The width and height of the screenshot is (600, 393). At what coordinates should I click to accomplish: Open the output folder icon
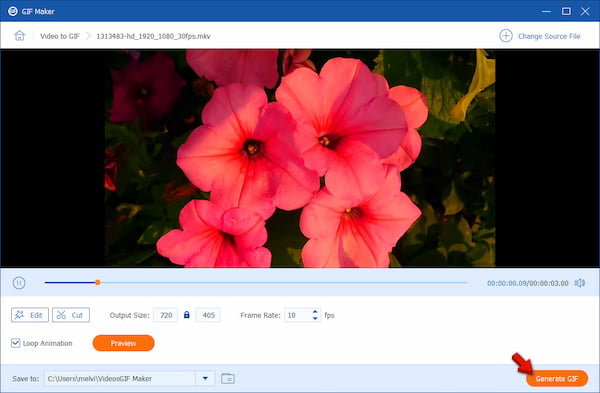(228, 378)
